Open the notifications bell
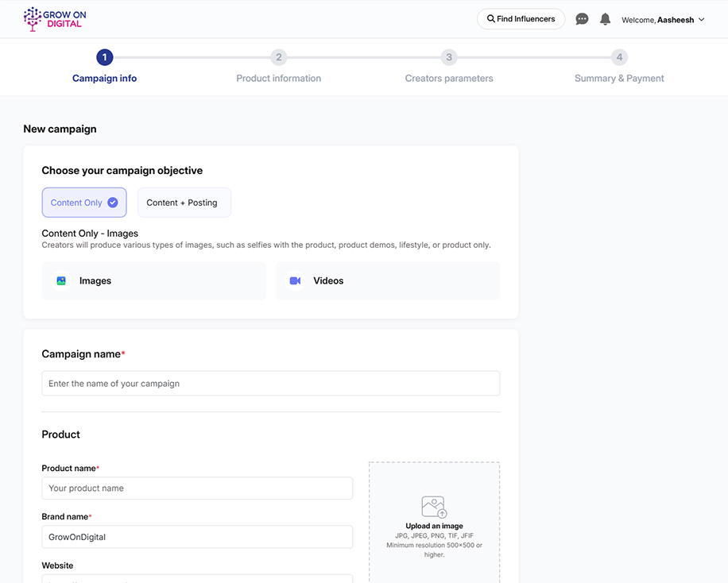The width and height of the screenshot is (728, 583). (605, 19)
